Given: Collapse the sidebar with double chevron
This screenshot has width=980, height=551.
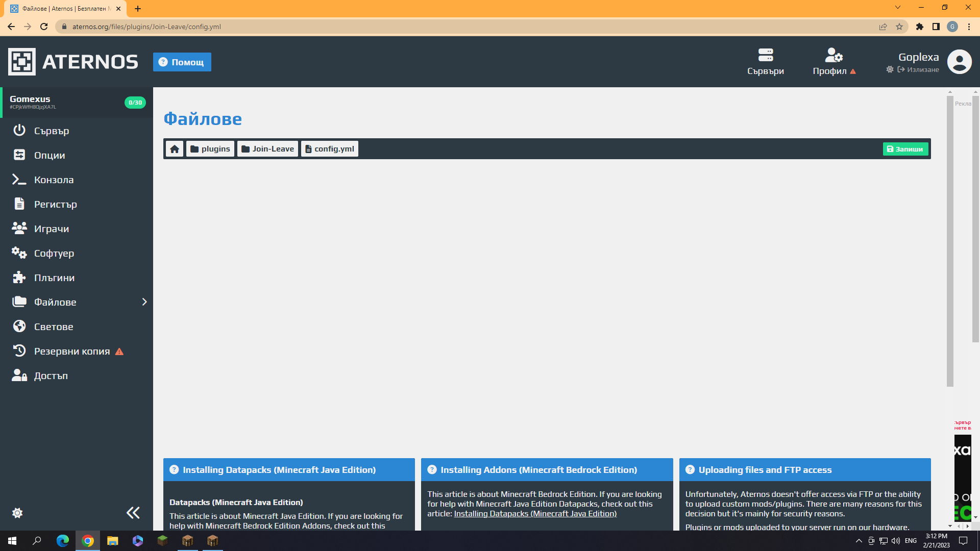Looking at the screenshot, I should pos(133,513).
